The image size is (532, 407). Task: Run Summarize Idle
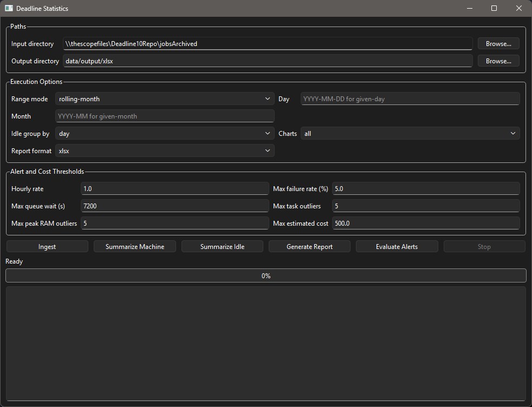[222, 246]
